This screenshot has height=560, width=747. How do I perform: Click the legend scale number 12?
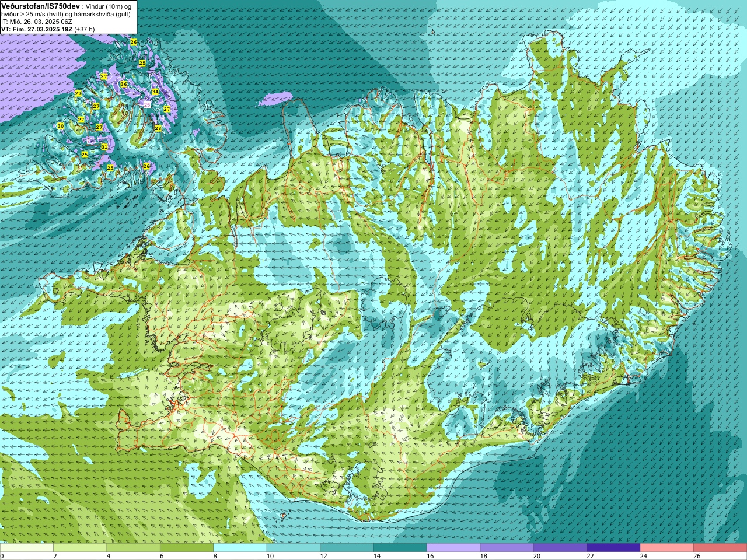323,556
